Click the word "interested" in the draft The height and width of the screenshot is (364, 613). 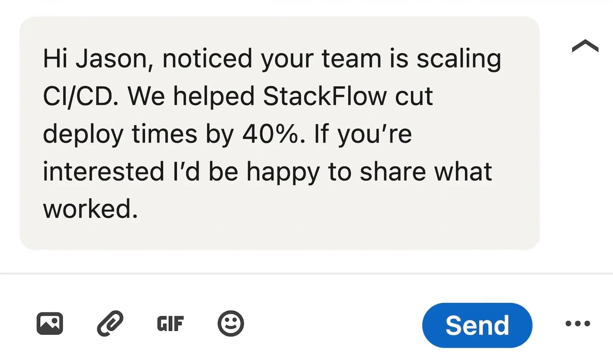tap(103, 172)
